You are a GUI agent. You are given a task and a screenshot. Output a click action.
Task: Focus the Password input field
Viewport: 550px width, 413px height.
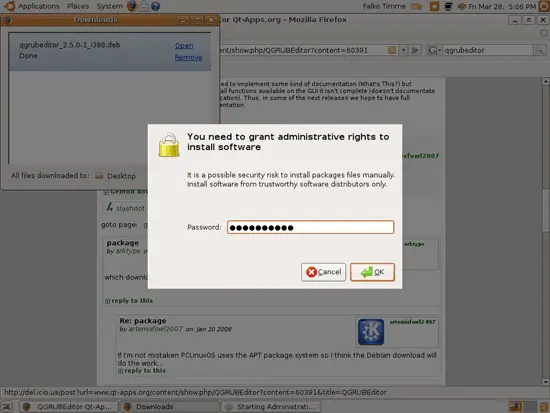coord(310,227)
